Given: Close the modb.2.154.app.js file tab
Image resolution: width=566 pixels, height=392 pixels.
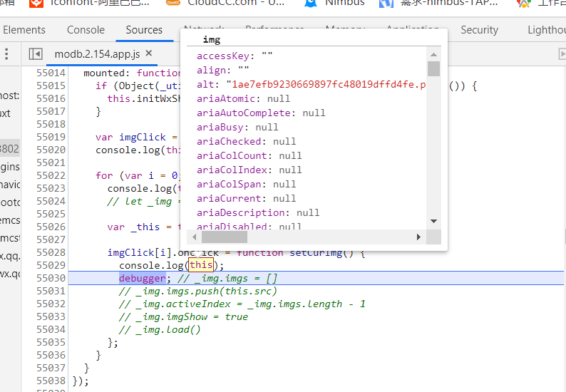Looking at the screenshot, I should click(149, 53).
